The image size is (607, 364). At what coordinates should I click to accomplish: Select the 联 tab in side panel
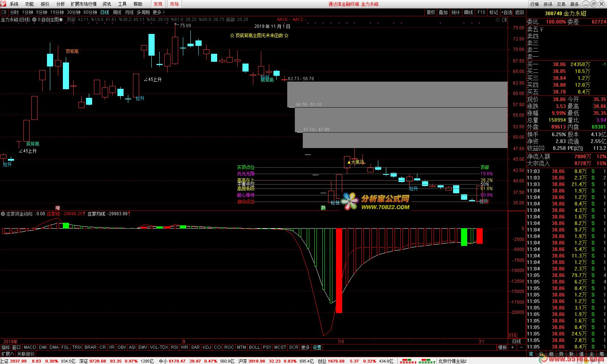[x=571, y=354]
